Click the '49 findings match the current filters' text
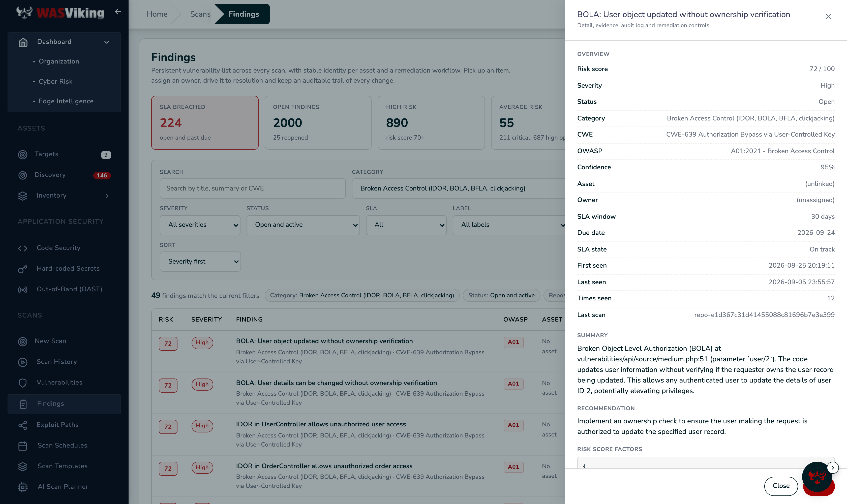This screenshot has height=504, width=847. [x=205, y=296]
